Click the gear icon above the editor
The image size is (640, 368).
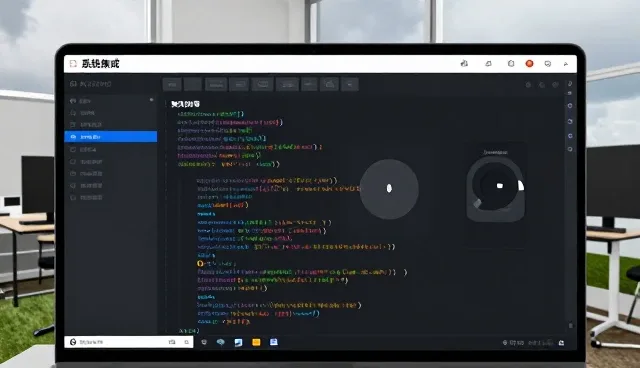pyautogui.click(x=528, y=85)
